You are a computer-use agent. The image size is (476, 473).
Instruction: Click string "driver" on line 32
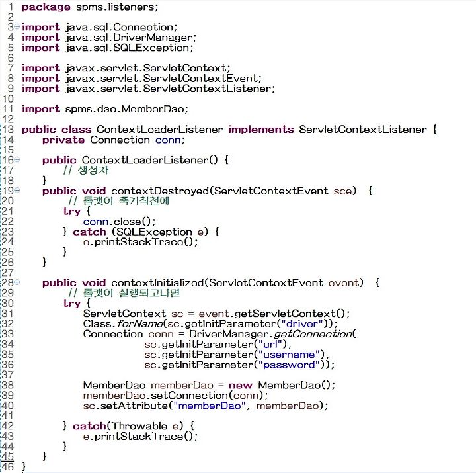click(x=301, y=324)
